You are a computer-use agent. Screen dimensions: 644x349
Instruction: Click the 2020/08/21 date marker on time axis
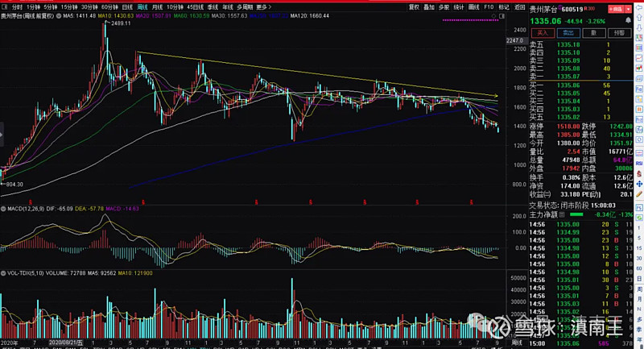66,343
